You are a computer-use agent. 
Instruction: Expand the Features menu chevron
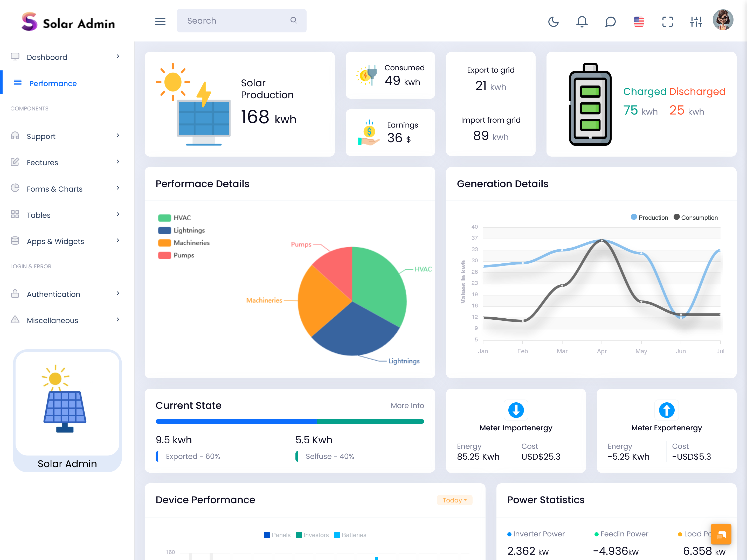(x=118, y=162)
